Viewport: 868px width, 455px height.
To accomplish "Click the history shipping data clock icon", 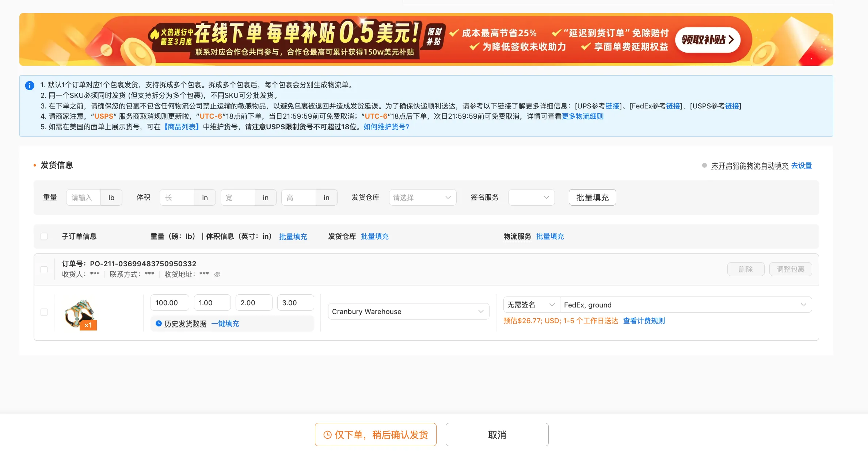I will (x=159, y=323).
